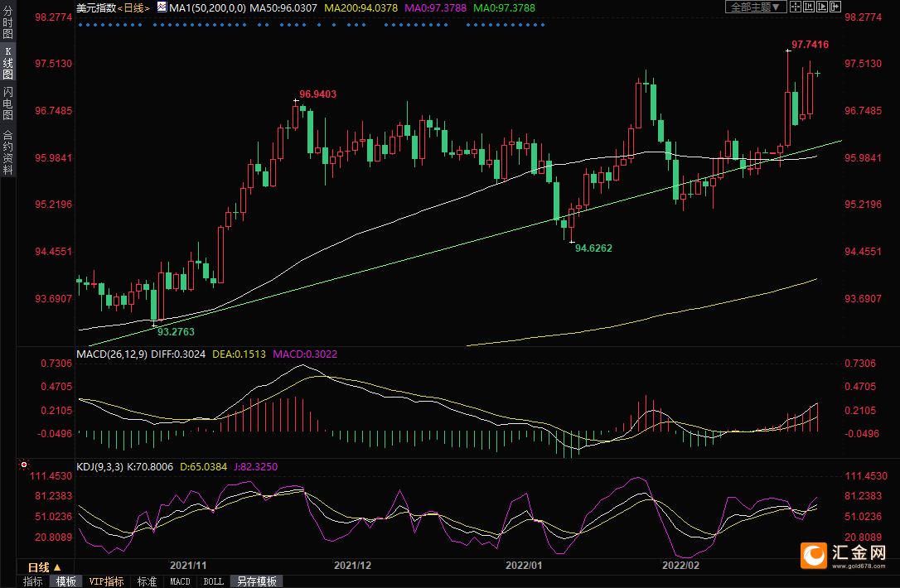Screen dimensions: 900x588
Task: Open the 合约资料 side tab
Action: coord(7,152)
